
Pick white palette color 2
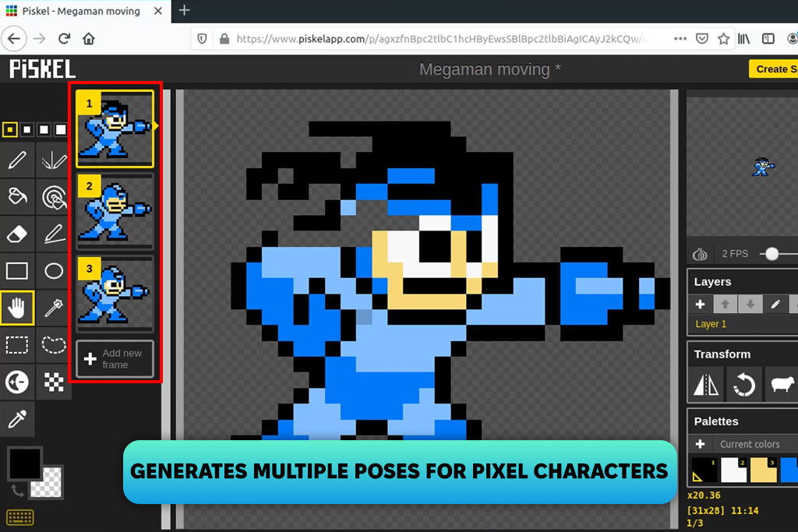click(733, 470)
